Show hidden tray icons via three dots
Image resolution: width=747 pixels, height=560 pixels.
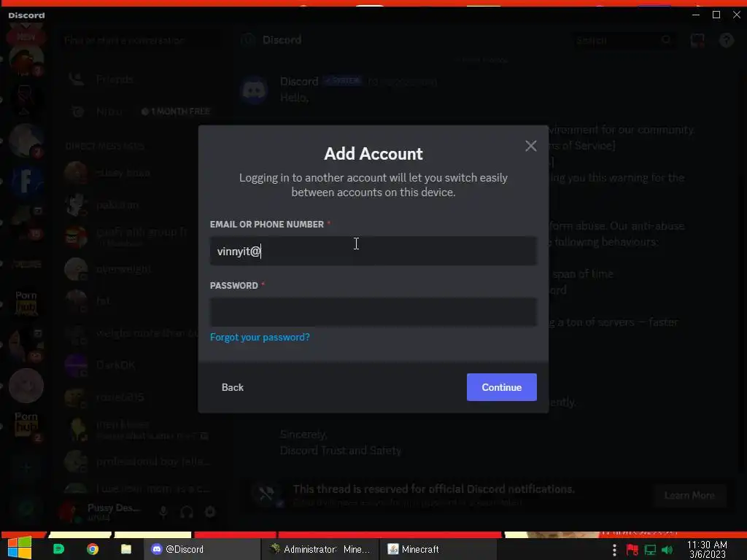[x=614, y=550]
